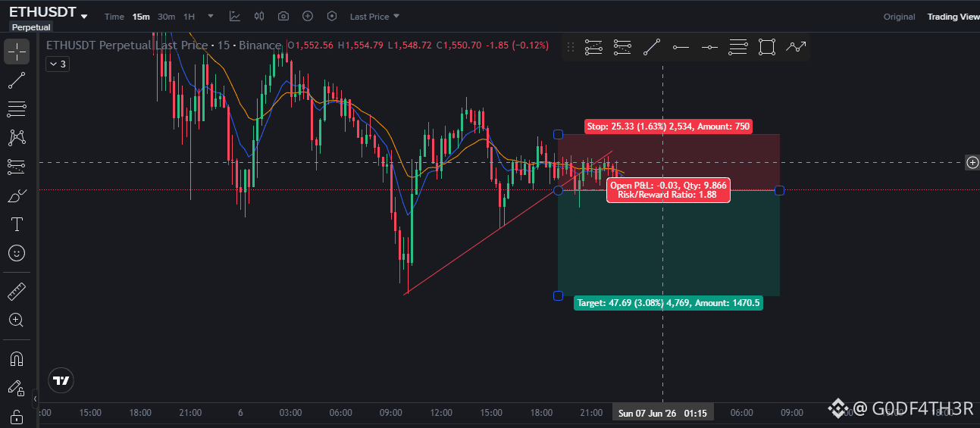Click the green Target label of position

(x=668, y=302)
